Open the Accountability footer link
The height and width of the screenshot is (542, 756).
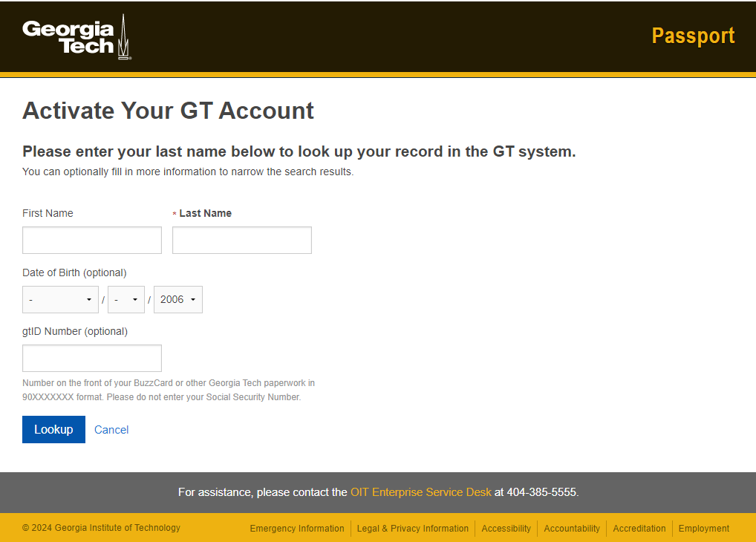pos(572,529)
